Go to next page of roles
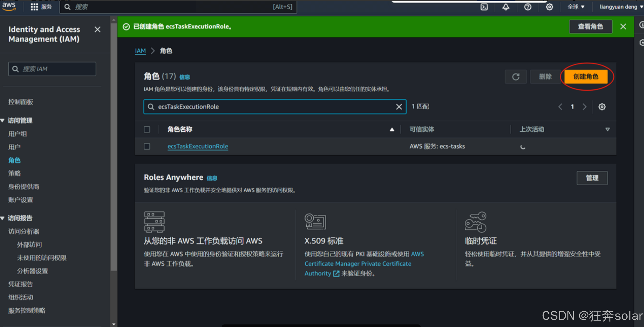644x327 pixels. (x=584, y=107)
